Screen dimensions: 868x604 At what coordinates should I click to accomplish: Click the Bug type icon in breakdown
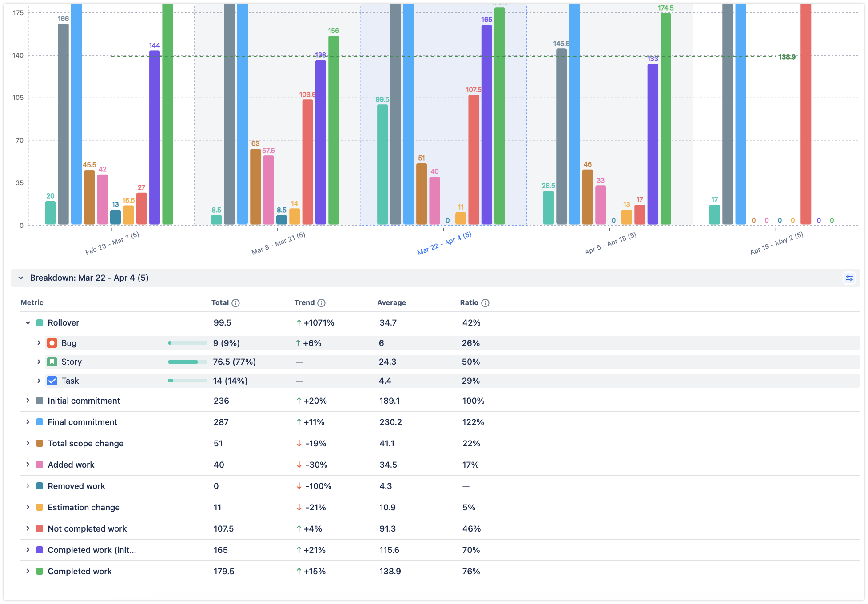pyautogui.click(x=52, y=343)
